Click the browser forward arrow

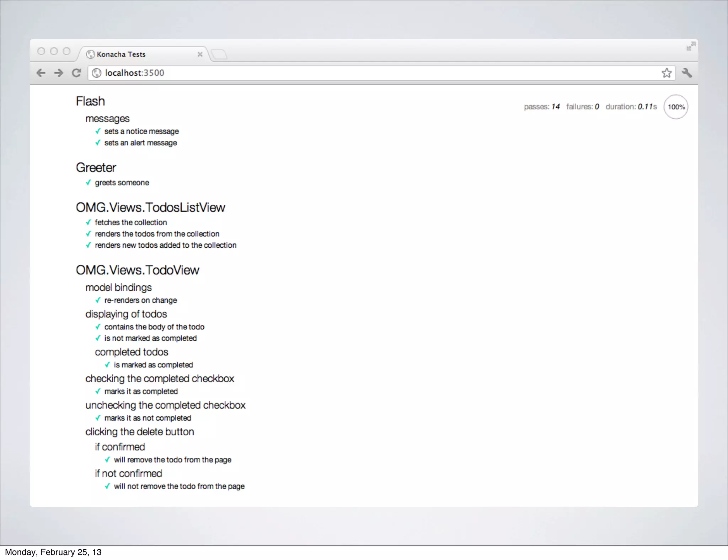coord(59,73)
